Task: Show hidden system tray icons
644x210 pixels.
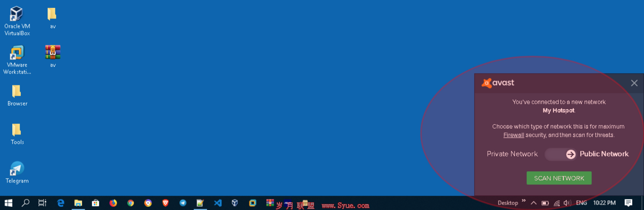Action: 534,203
